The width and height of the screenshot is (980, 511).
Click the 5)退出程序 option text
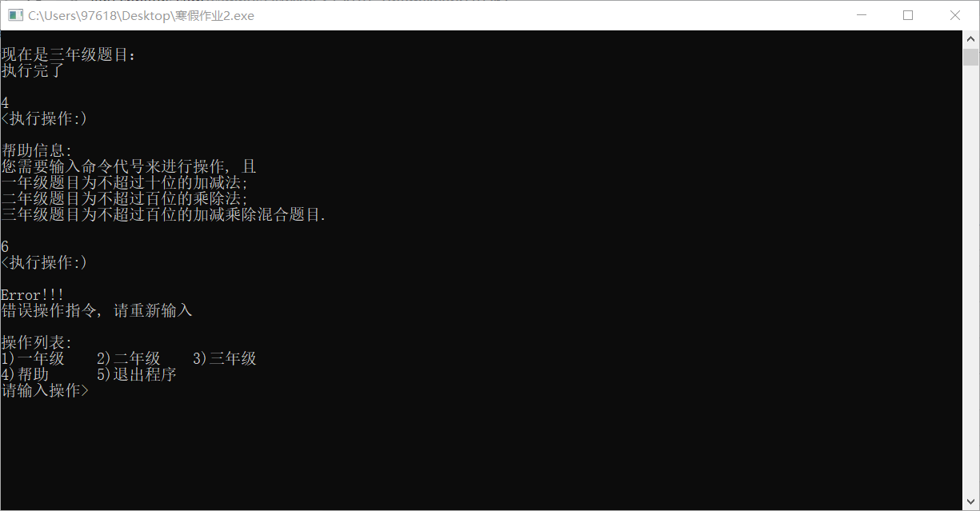tap(137, 375)
